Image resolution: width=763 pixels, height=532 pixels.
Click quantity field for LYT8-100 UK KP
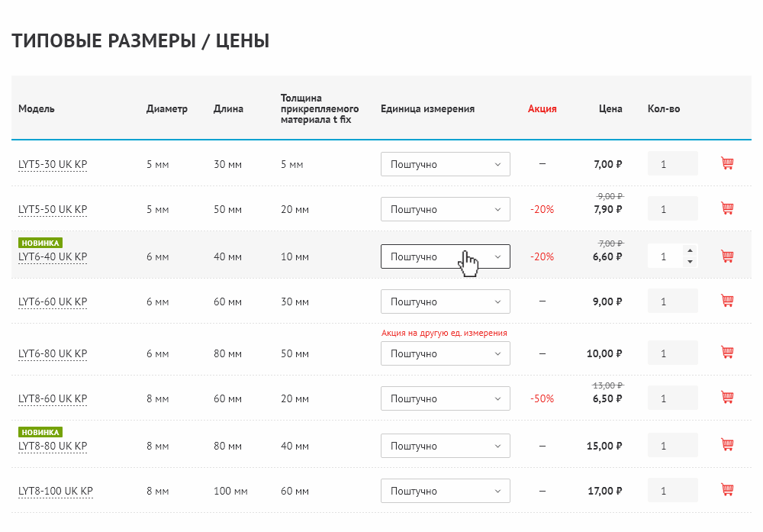tap(672, 490)
